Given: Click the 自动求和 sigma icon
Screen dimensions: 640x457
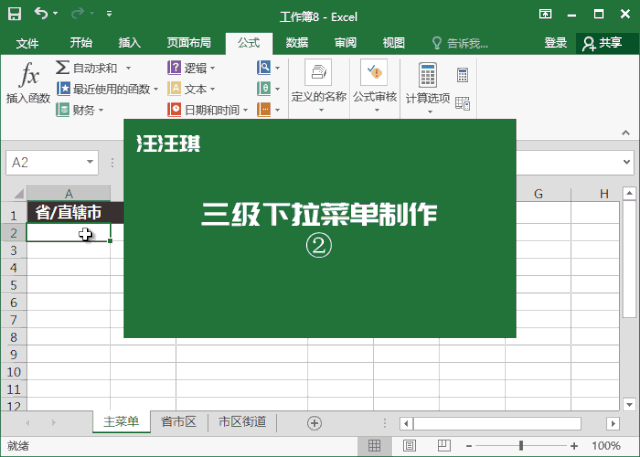Looking at the screenshot, I should [x=62, y=67].
